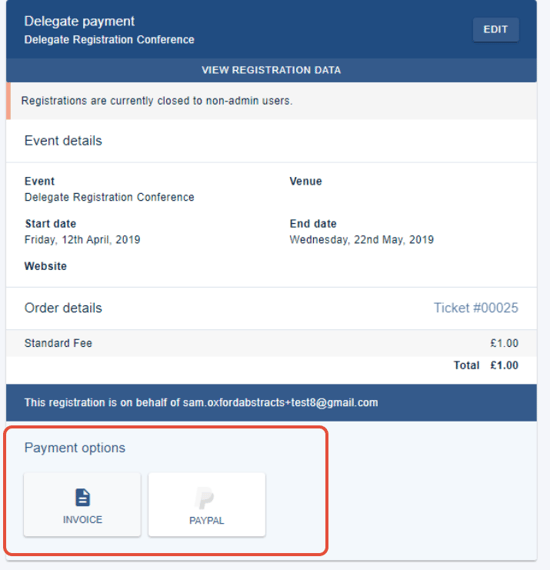Click the Order details section heading
The width and height of the screenshot is (550, 570).
point(63,308)
